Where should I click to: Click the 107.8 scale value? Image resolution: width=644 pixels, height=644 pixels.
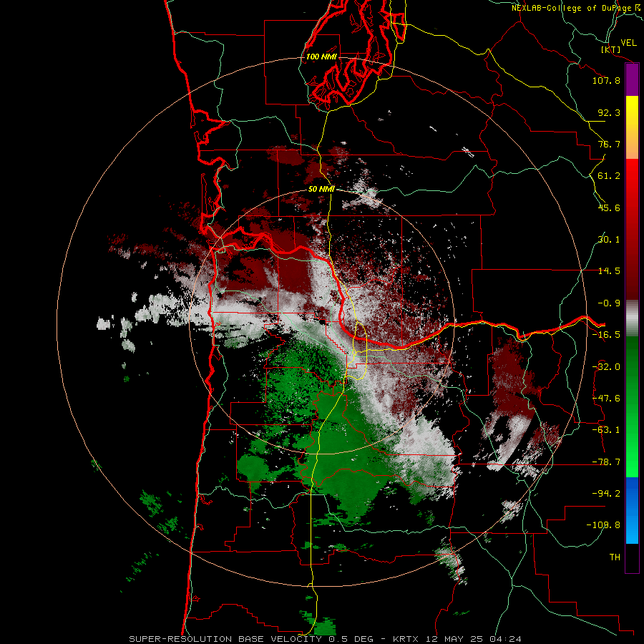click(x=606, y=80)
